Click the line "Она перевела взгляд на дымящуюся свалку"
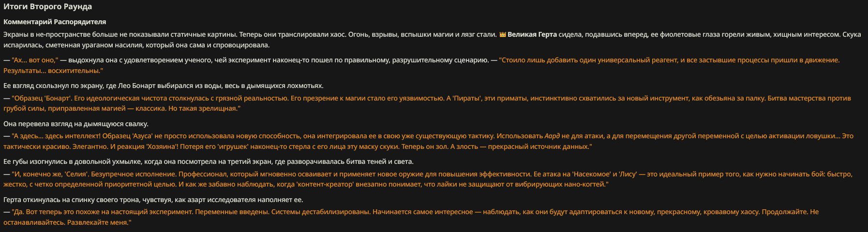The width and height of the screenshot is (868, 232). pos(76,124)
